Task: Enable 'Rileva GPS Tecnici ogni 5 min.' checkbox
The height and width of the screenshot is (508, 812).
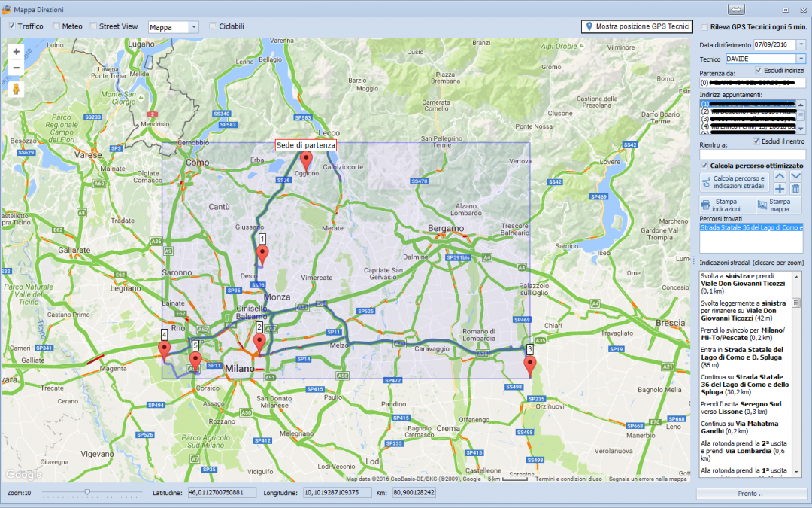Action: (x=704, y=27)
